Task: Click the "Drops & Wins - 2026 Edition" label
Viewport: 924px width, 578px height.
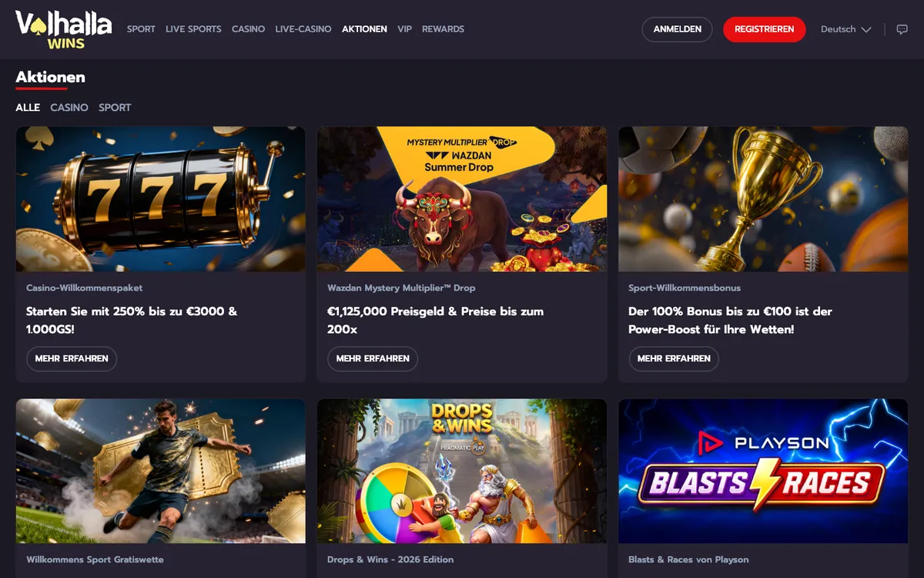Action: pos(390,560)
